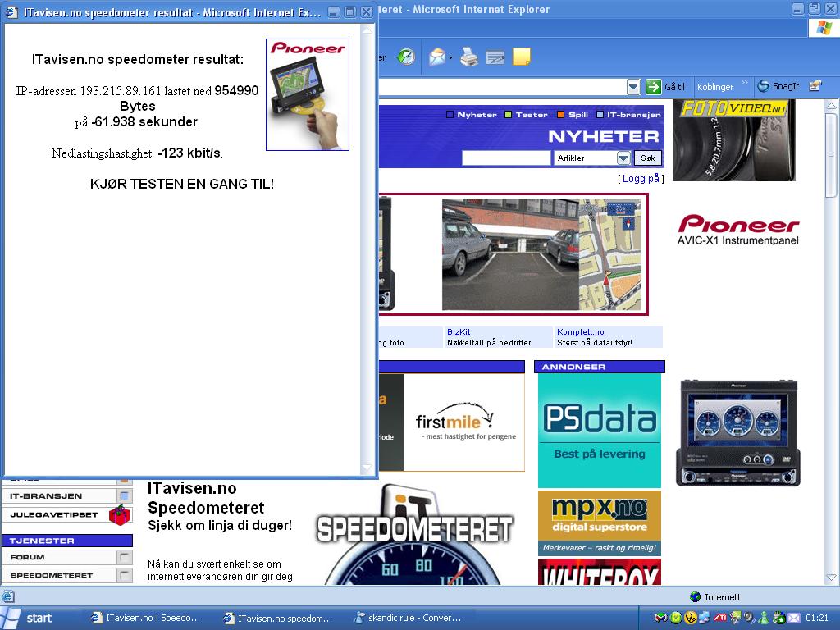This screenshot has width=840, height=630.
Task: Click the green Gå til arrow button
Action: click(654, 86)
